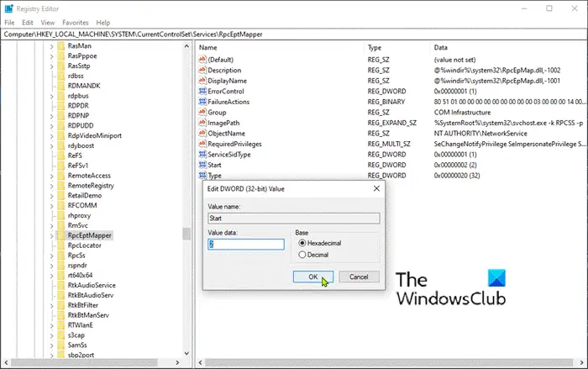Click the Data column header

click(x=508, y=48)
